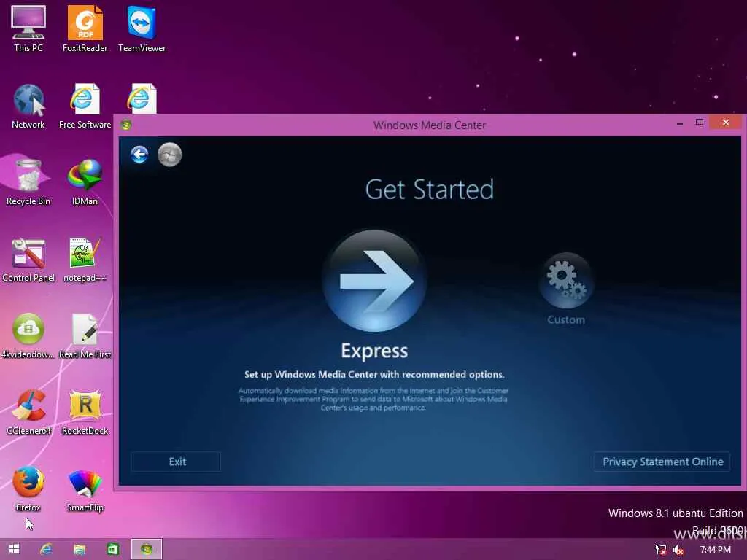Click the Express setup arrow icon
The image size is (747, 560).
(374, 281)
